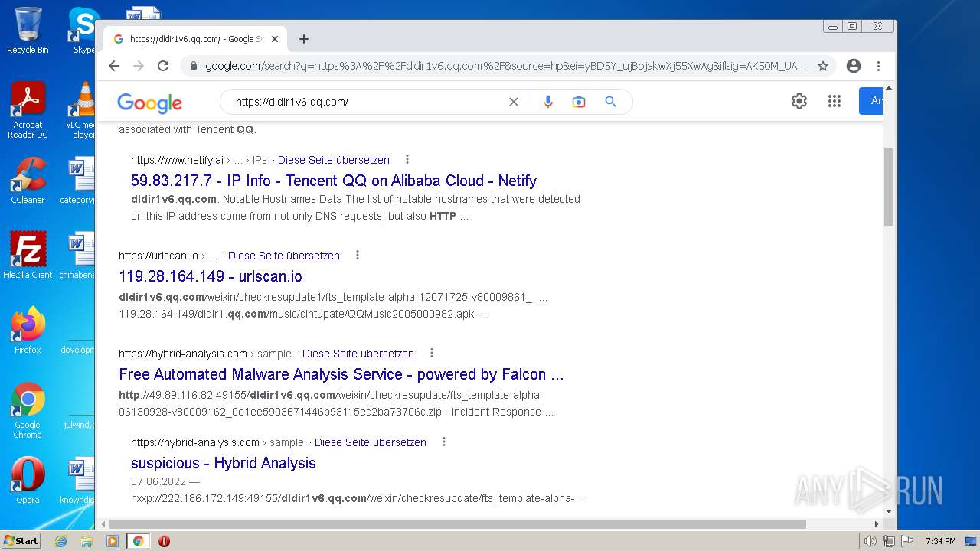Open Recycle Bin on desktop
980x551 pixels.
pyautogui.click(x=28, y=31)
